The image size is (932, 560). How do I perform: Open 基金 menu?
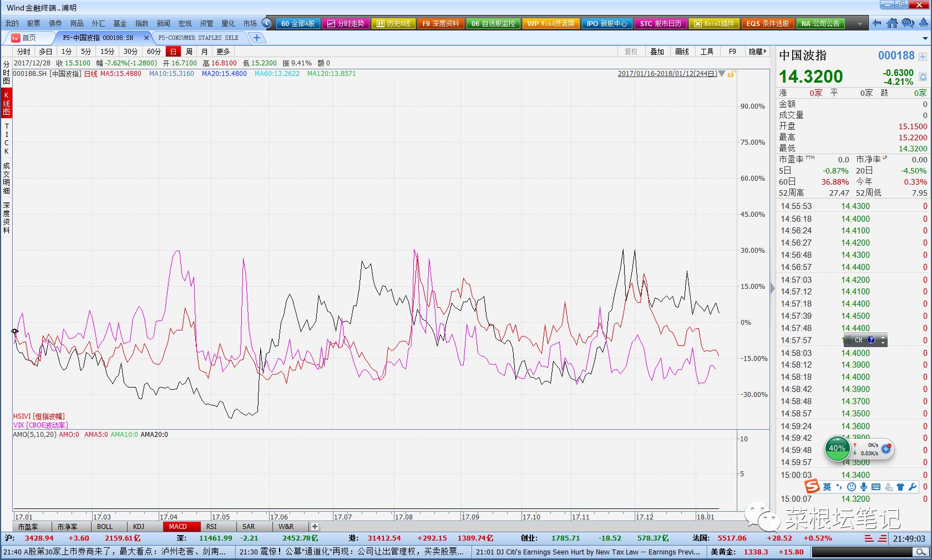tap(120, 23)
